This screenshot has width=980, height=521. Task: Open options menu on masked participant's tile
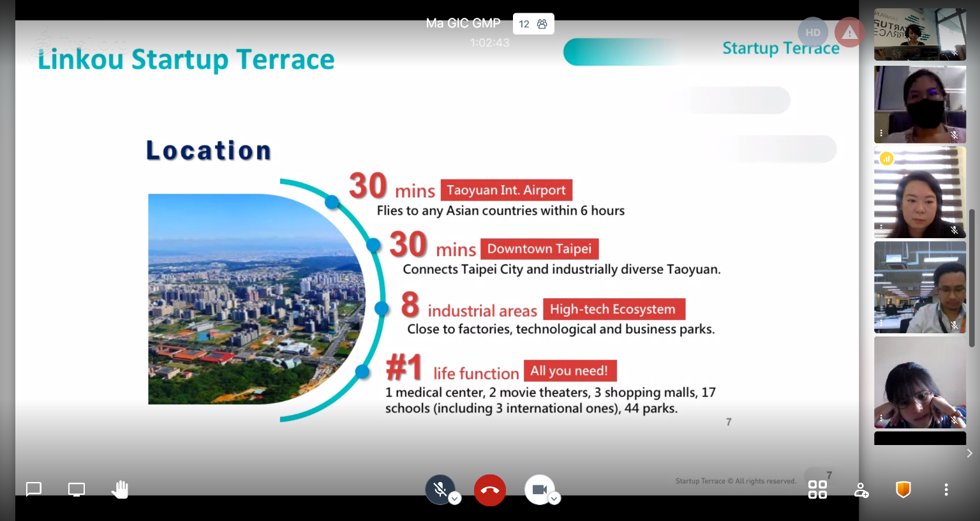pos(881,133)
